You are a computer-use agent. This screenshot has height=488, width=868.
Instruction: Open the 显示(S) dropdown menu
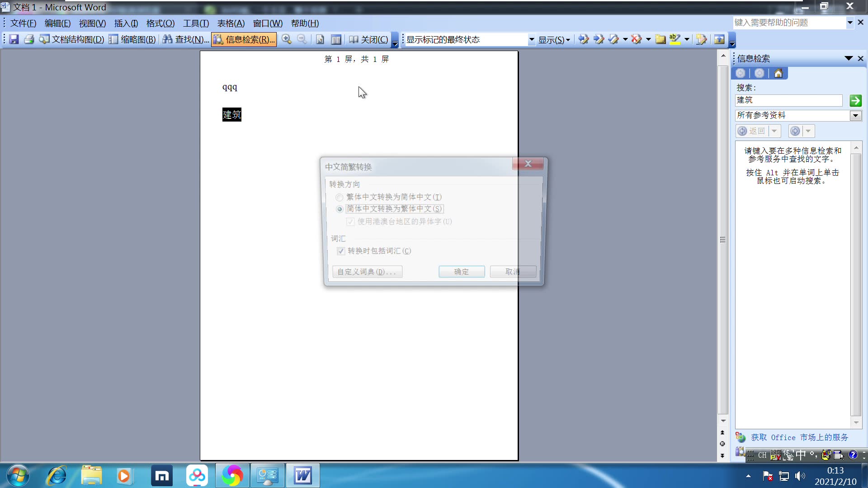tap(555, 39)
